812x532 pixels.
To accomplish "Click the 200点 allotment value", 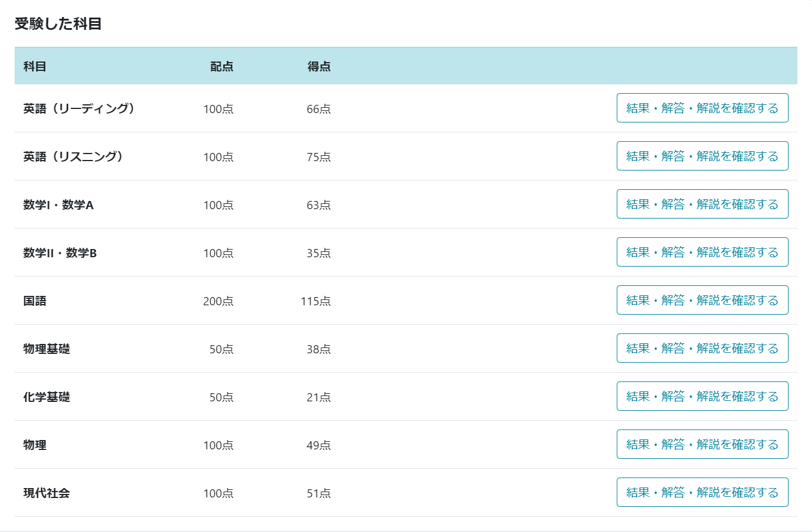I will (x=218, y=301).
